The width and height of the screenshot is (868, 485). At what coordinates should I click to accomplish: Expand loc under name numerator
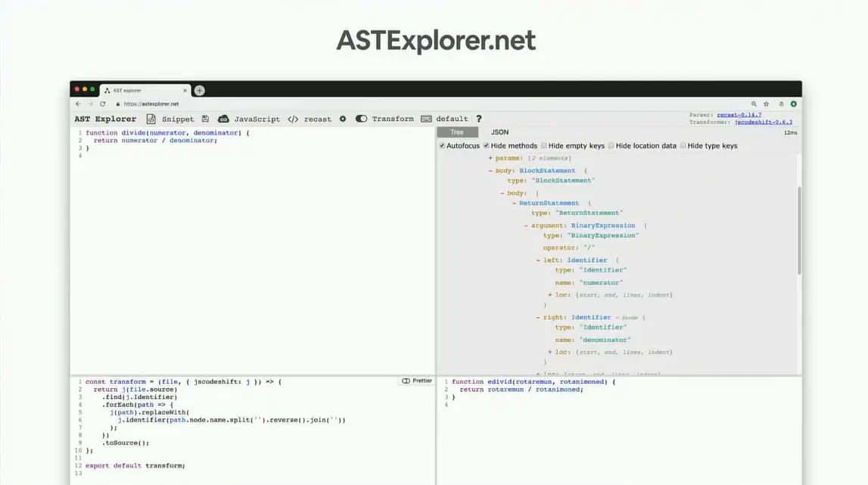point(550,295)
